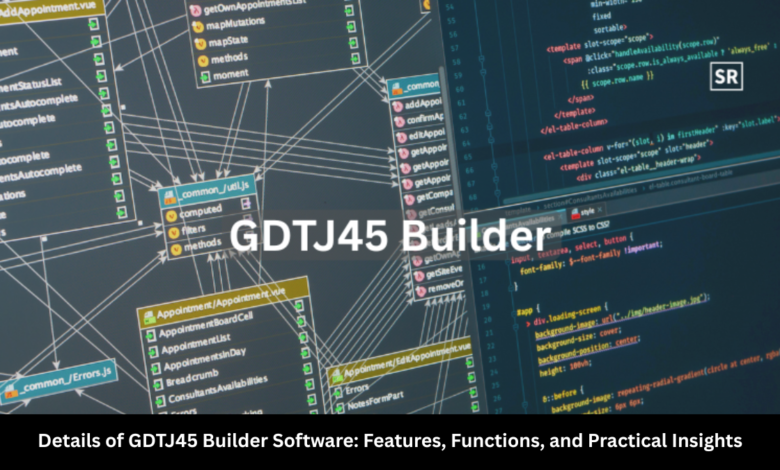Select the Appointment/EditAppointment.vue node header
Viewport: 780px width, 470px height.
(x=399, y=361)
